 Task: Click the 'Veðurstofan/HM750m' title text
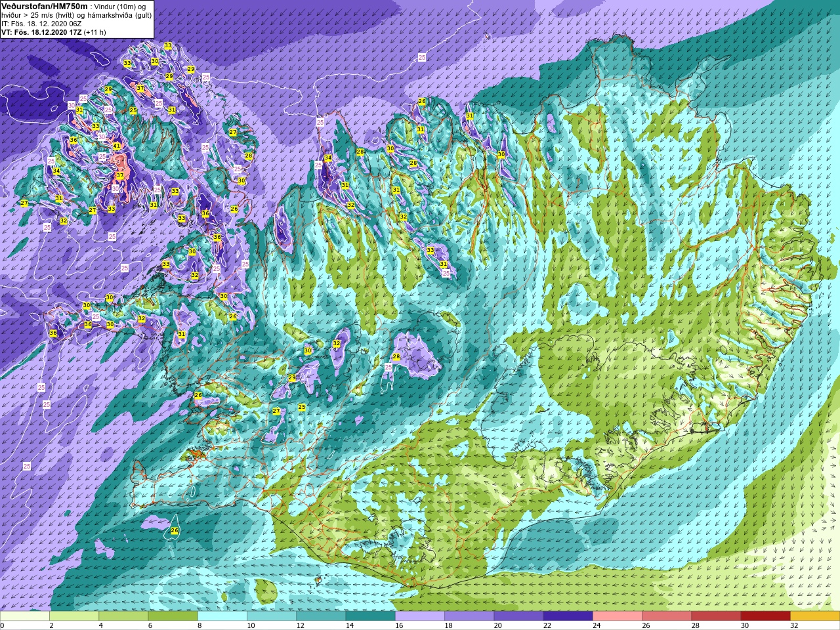pos(45,5)
